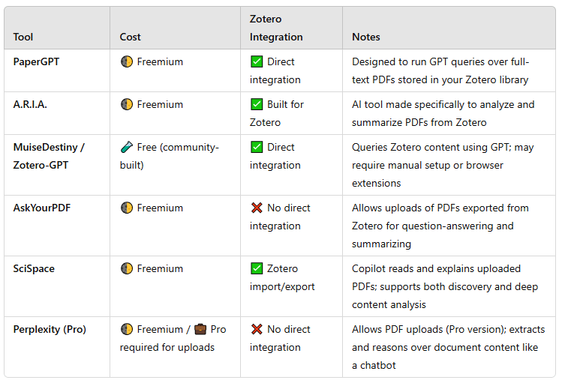
Task: Click the green checkmark beside Built for Zotero
Action: click(257, 104)
